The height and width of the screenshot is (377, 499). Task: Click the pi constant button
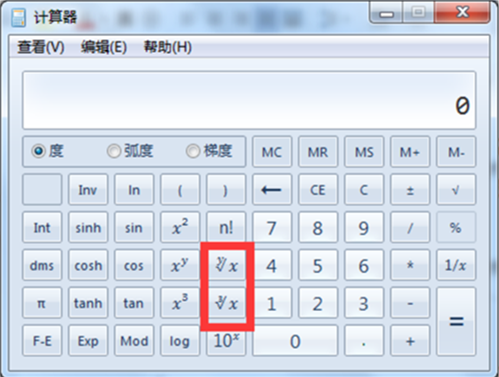[x=42, y=303]
